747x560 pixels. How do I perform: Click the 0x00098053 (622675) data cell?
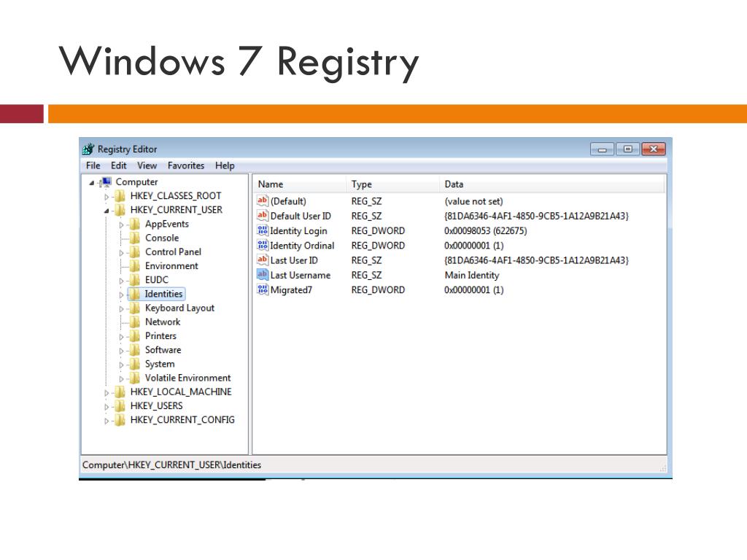click(485, 231)
